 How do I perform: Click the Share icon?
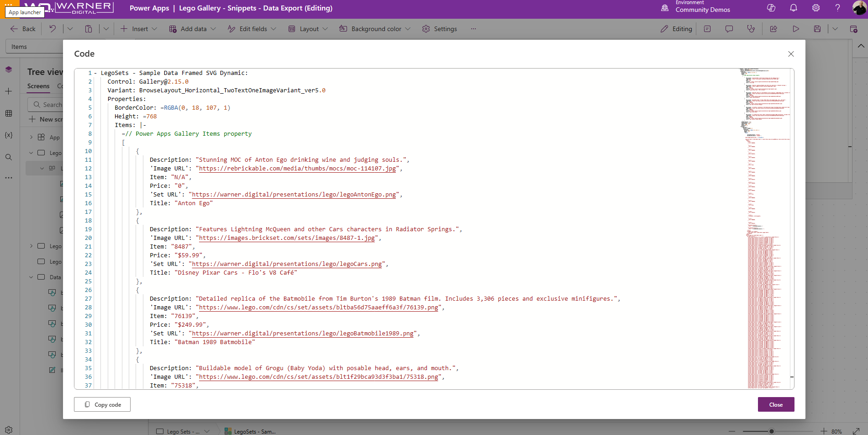[x=773, y=29]
